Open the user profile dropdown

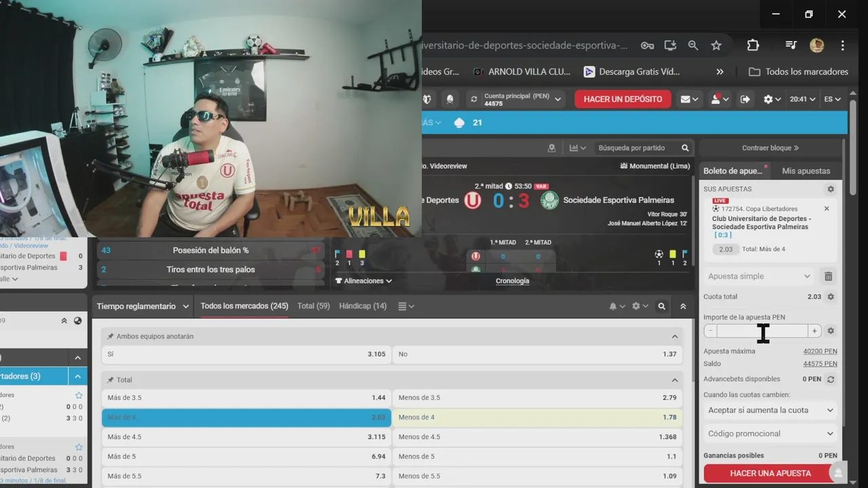pos(719,99)
